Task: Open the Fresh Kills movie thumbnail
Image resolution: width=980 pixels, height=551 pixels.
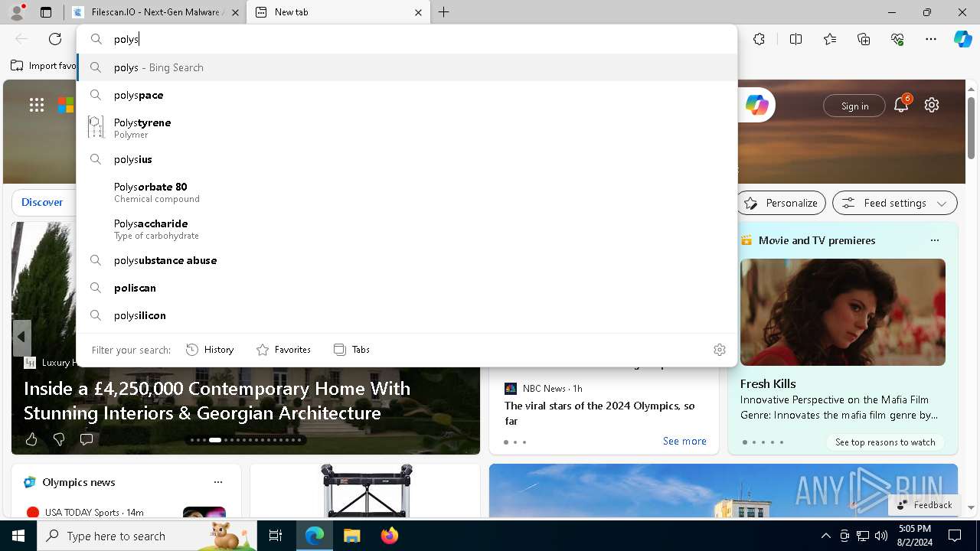Action: (843, 312)
